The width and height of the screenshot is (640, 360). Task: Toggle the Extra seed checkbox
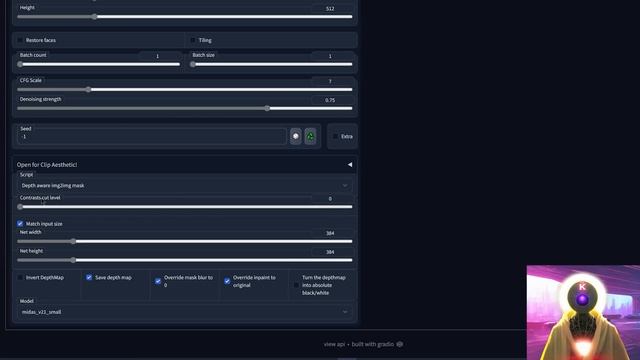[335, 136]
